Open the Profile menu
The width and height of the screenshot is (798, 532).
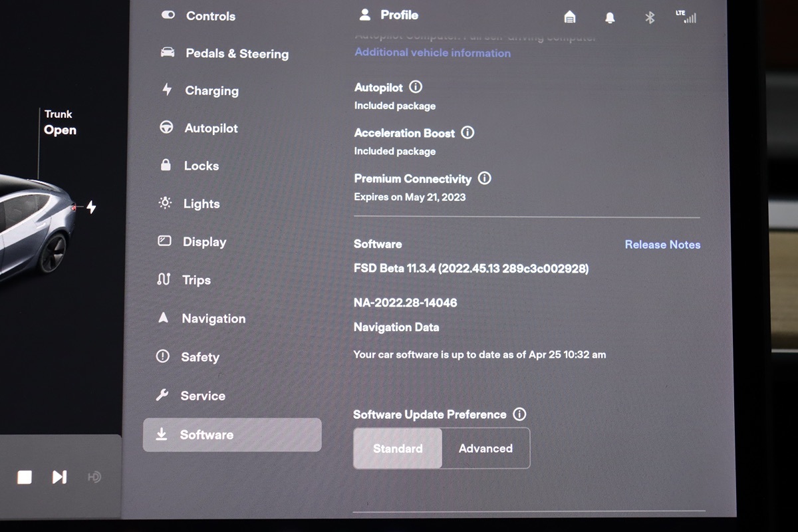click(x=389, y=15)
